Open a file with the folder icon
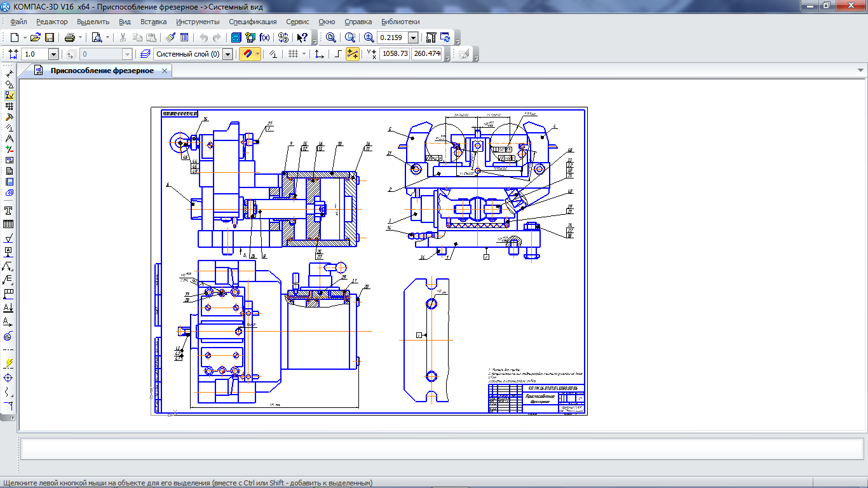 [36, 37]
